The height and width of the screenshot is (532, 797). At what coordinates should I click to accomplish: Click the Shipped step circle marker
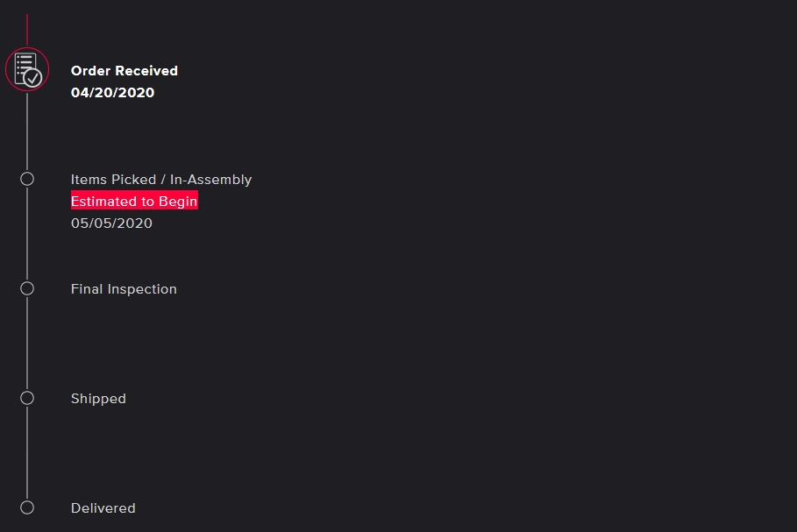[x=27, y=398]
